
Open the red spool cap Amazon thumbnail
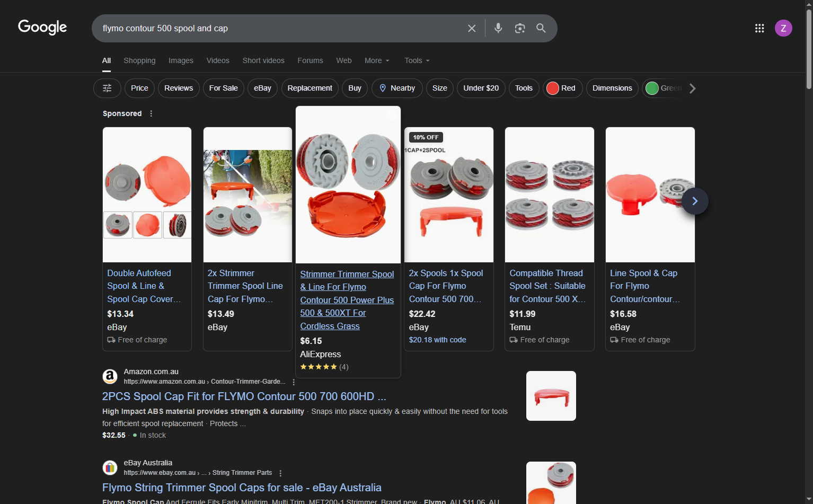[x=551, y=396]
